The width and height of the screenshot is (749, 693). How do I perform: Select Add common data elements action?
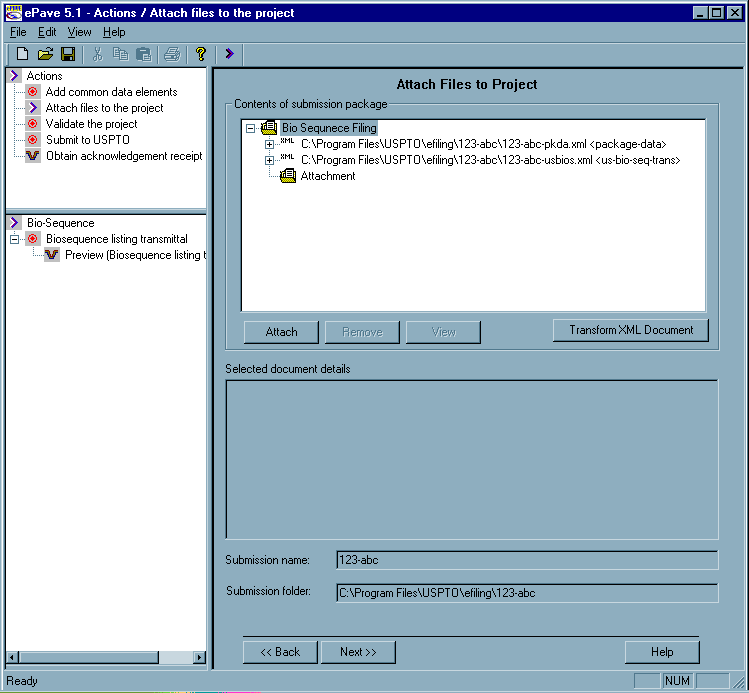coord(111,92)
